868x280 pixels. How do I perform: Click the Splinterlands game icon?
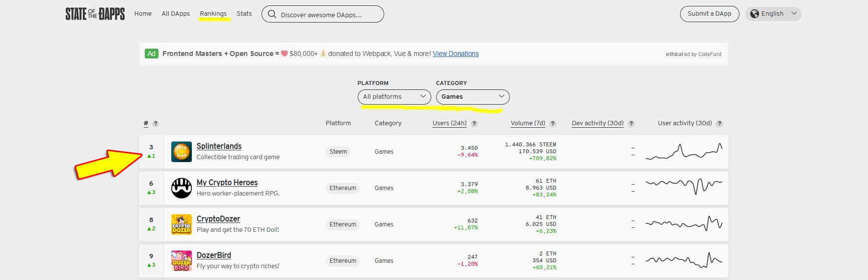coord(181,152)
